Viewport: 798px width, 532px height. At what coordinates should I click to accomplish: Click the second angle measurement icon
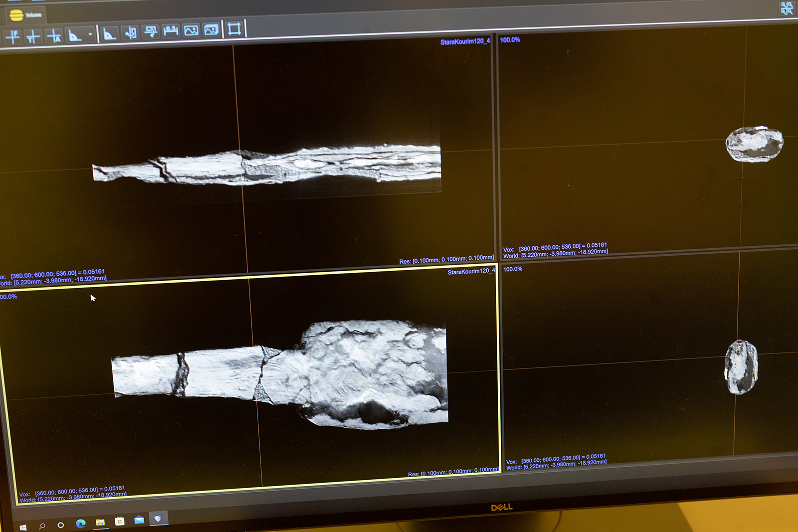point(109,34)
